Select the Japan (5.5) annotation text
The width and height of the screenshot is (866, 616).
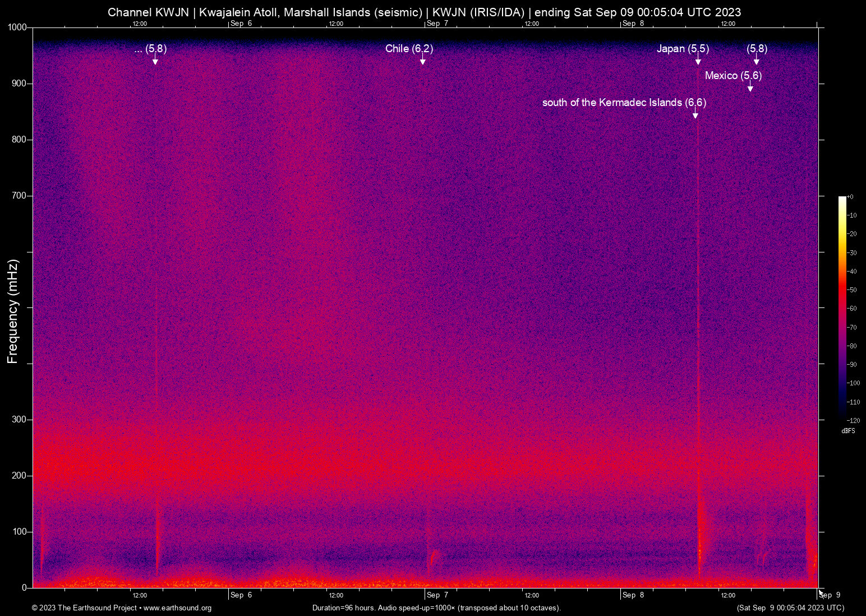[x=683, y=49]
